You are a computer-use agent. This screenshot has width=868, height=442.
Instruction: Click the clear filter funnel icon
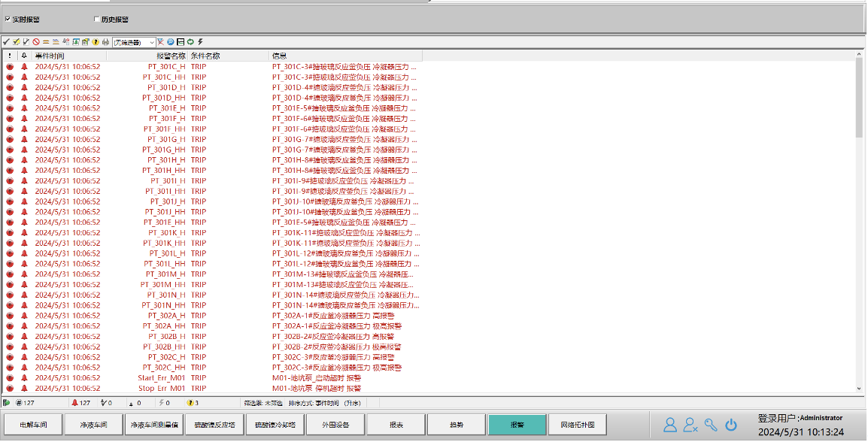click(x=160, y=42)
